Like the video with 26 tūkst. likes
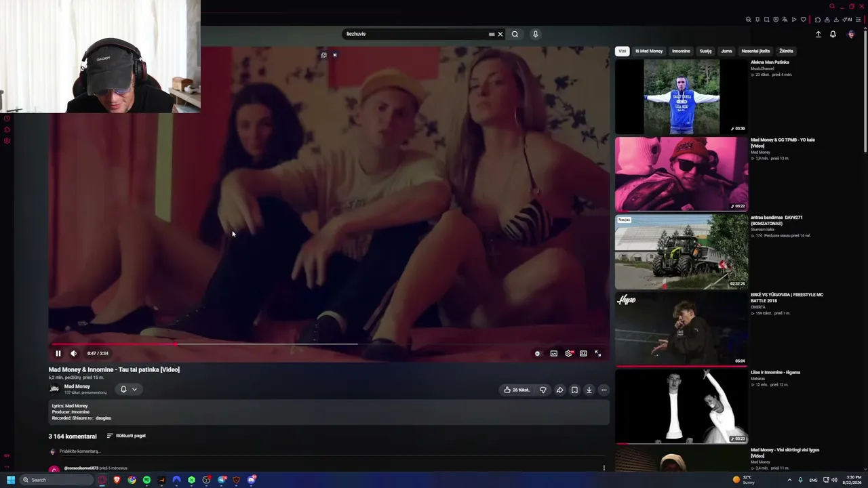This screenshot has height=488, width=868. pyautogui.click(x=517, y=390)
